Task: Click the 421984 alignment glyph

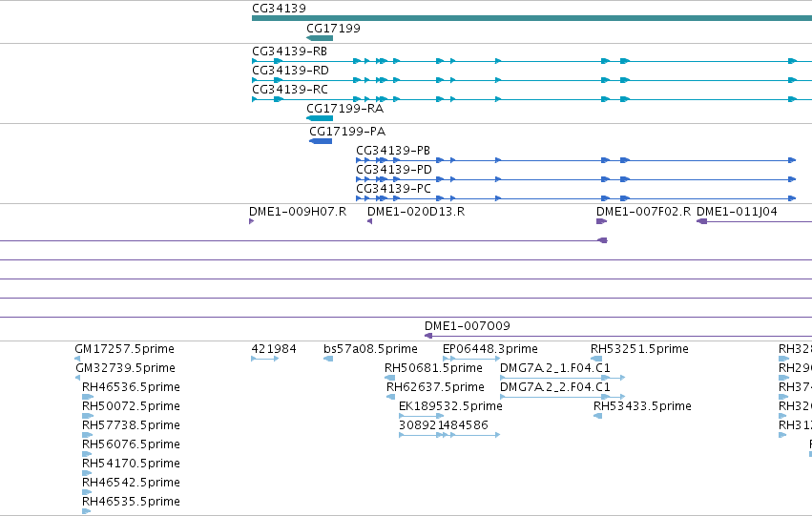Action: (264, 359)
